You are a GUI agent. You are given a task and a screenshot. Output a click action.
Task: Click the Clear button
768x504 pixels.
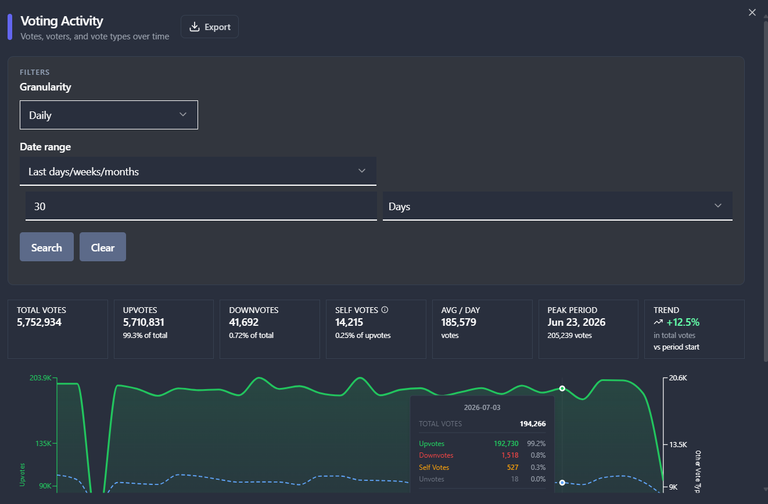(103, 247)
